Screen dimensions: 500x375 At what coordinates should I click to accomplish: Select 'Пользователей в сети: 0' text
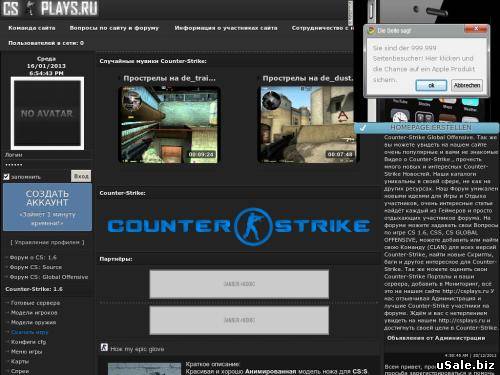click(46, 43)
